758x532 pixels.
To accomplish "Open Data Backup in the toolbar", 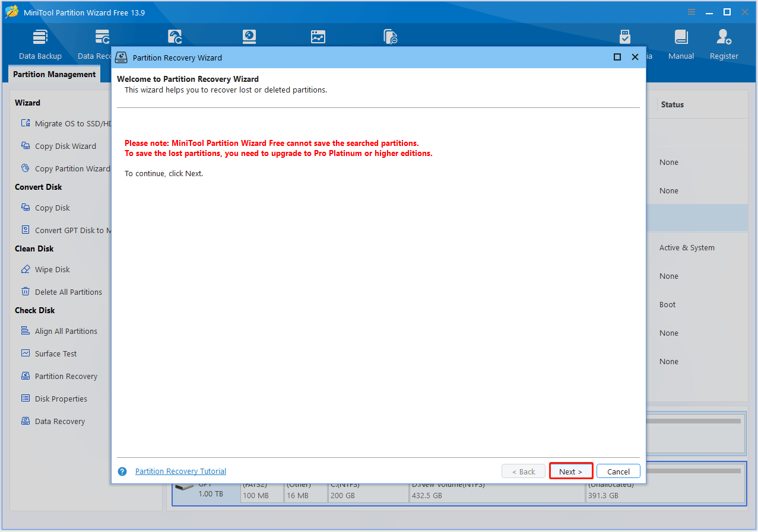I will pos(40,44).
